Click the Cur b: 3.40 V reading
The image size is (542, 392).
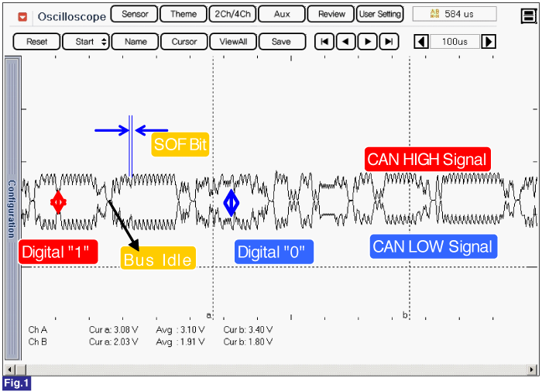pos(248,330)
